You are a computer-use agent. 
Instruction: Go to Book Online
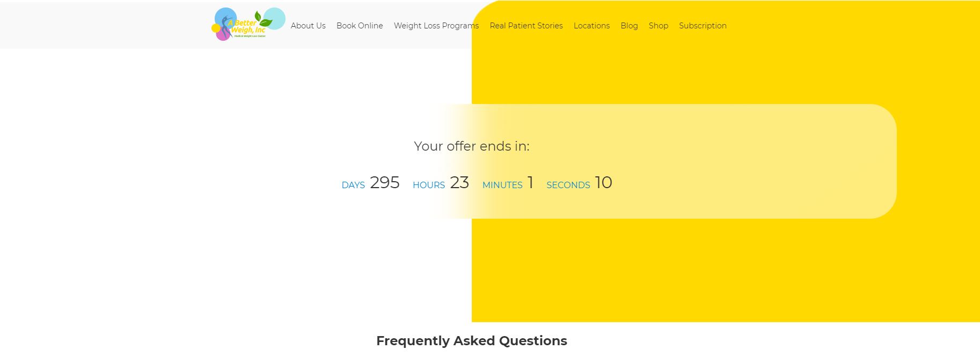pos(360,26)
